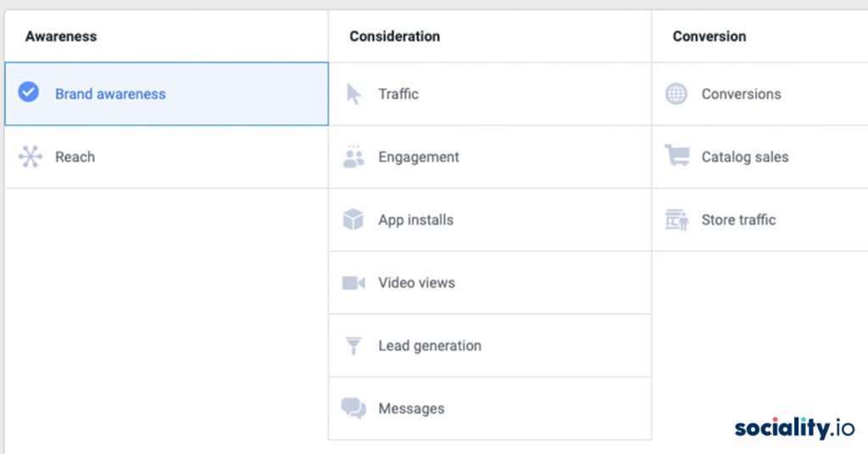Select the Conversions objective label
This screenshot has height=454, width=868.
(x=741, y=94)
